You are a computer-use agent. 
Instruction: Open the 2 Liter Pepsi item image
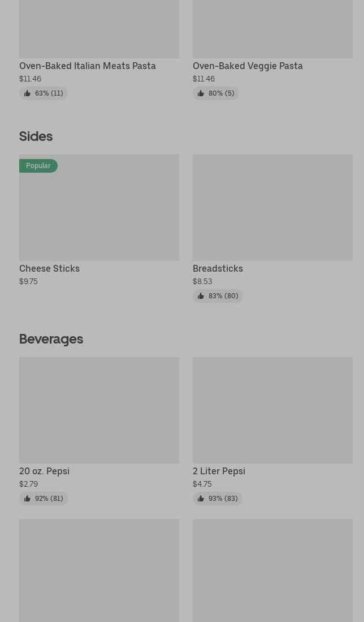point(272,410)
